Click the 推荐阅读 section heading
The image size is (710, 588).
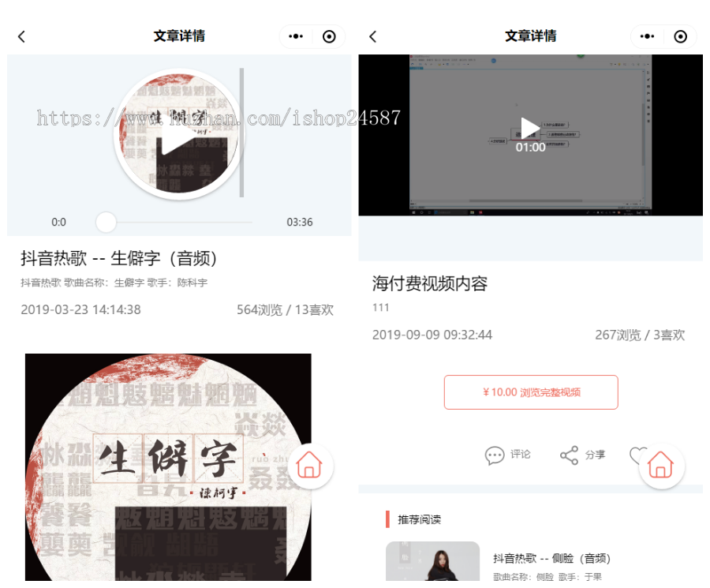420,519
